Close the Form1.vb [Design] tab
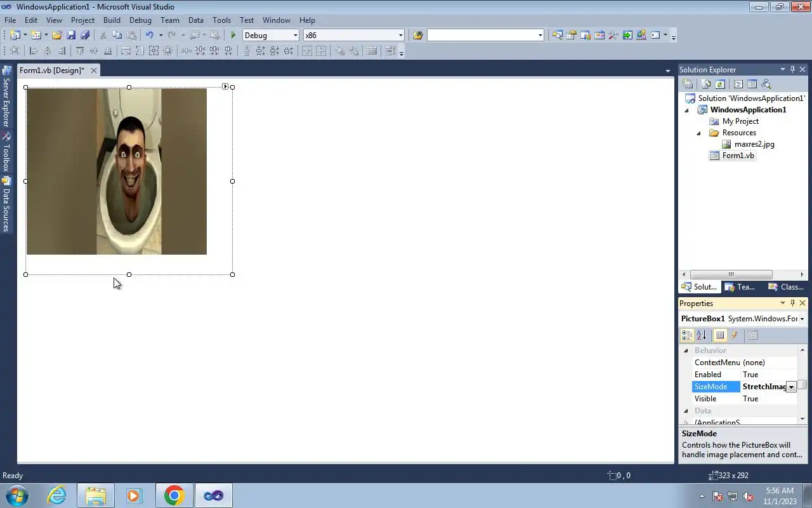Screen dimensions: 812x508 click(94, 70)
